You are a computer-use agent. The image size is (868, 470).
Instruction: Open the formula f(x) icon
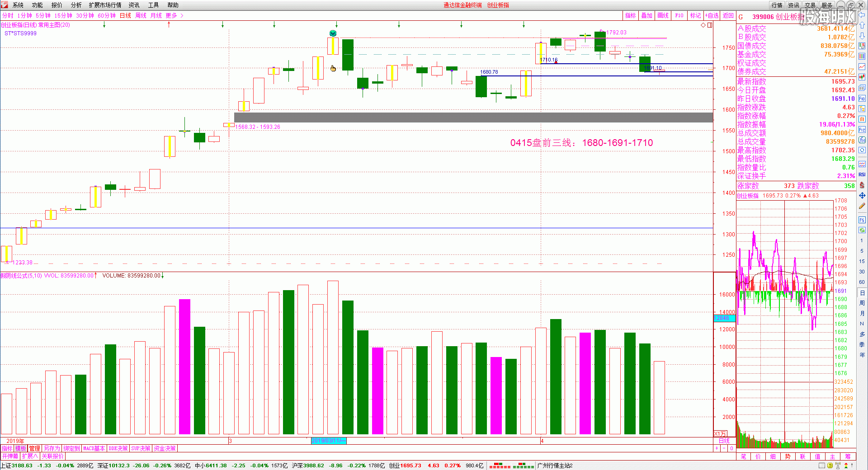(x=862, y=140)
